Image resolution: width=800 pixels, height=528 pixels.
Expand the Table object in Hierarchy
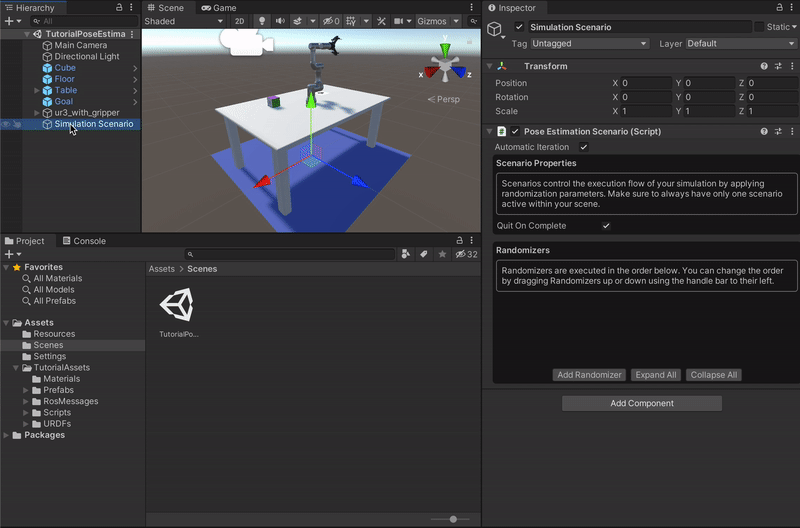pos(37,90)
